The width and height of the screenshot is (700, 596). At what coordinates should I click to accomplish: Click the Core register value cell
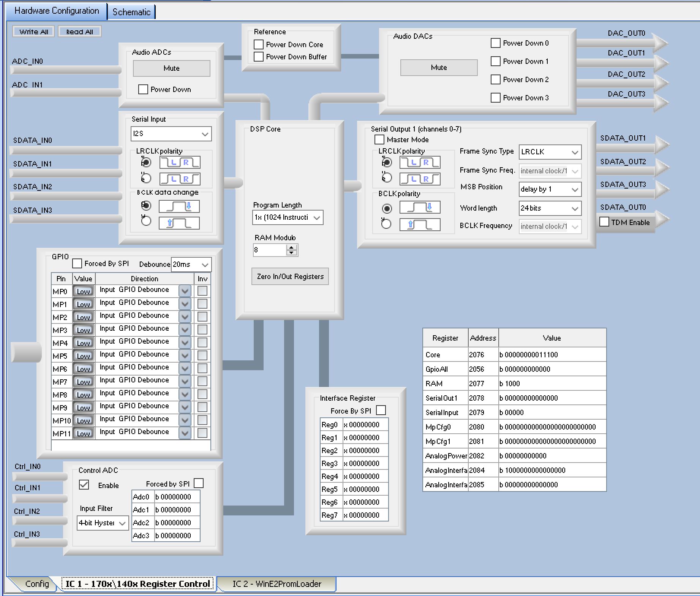pyautogui.click(x=552, y=355)
